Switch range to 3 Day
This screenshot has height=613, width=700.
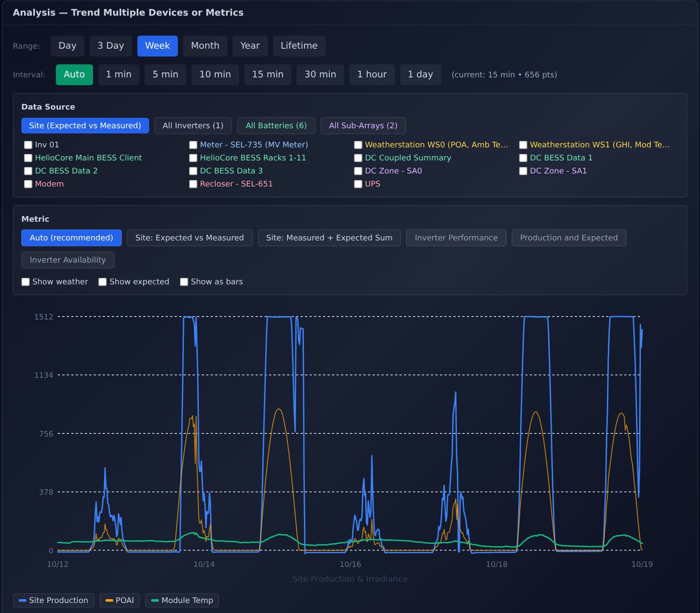pos(110,46)
